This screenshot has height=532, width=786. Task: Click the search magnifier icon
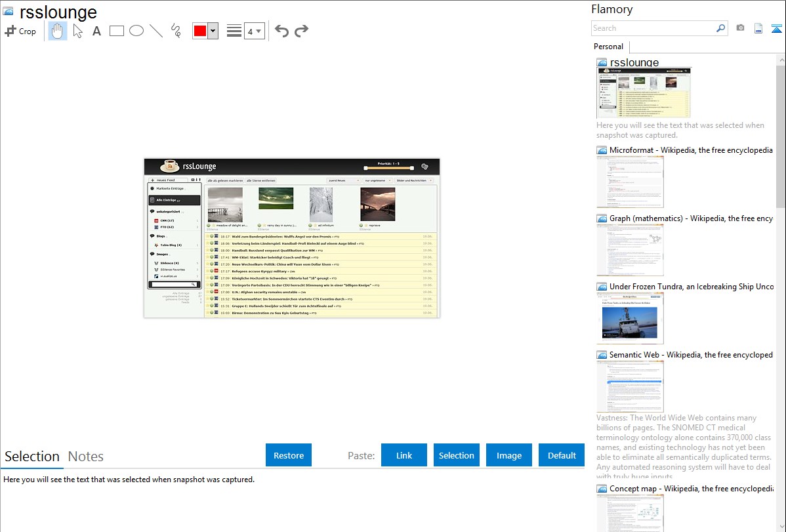721,28
